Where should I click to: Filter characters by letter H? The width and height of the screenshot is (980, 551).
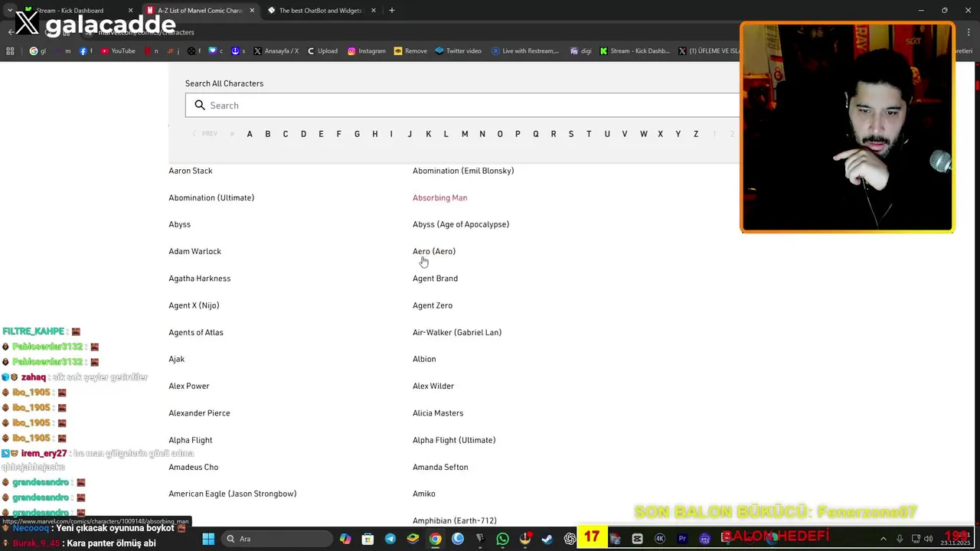point(374,134)
